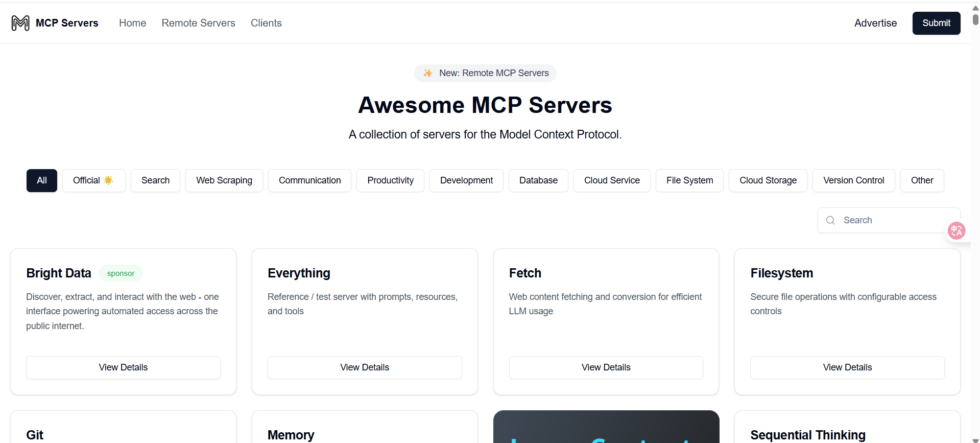Viewport: 980px width, 443px height.
Task: View Details for Everything server
Action: (365, 367)
